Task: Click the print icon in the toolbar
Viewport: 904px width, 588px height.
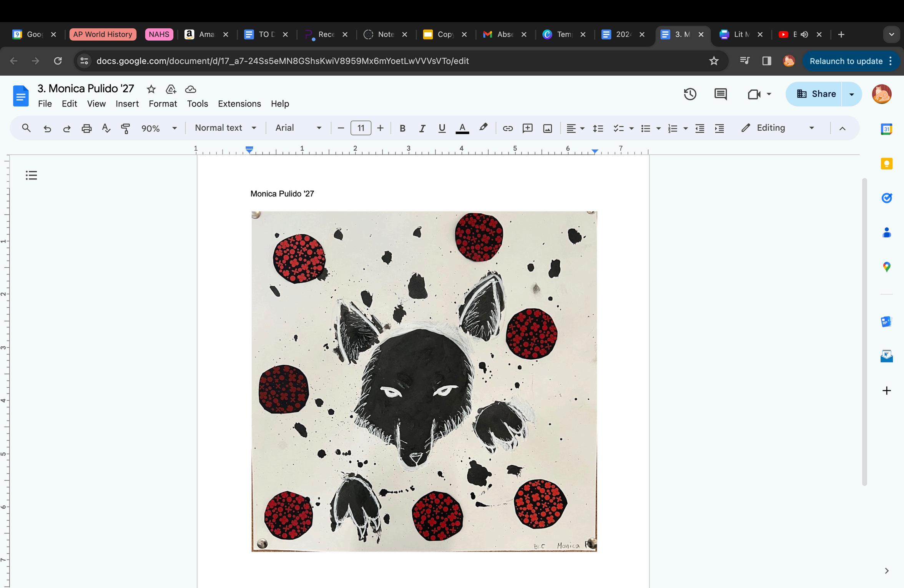Action: (x=86, y=128)
